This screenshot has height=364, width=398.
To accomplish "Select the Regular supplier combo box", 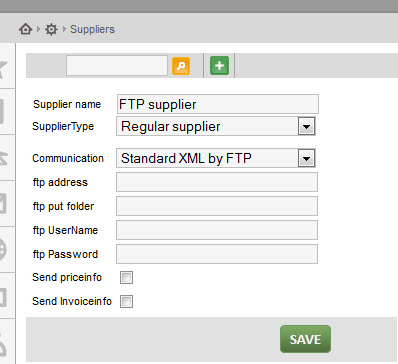I will 216,126.
